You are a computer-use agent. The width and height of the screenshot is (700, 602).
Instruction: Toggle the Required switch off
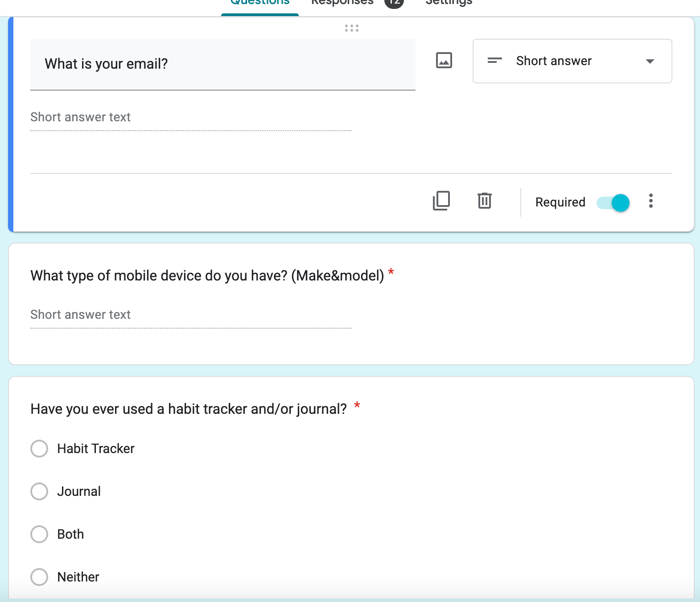click(614, 202)
